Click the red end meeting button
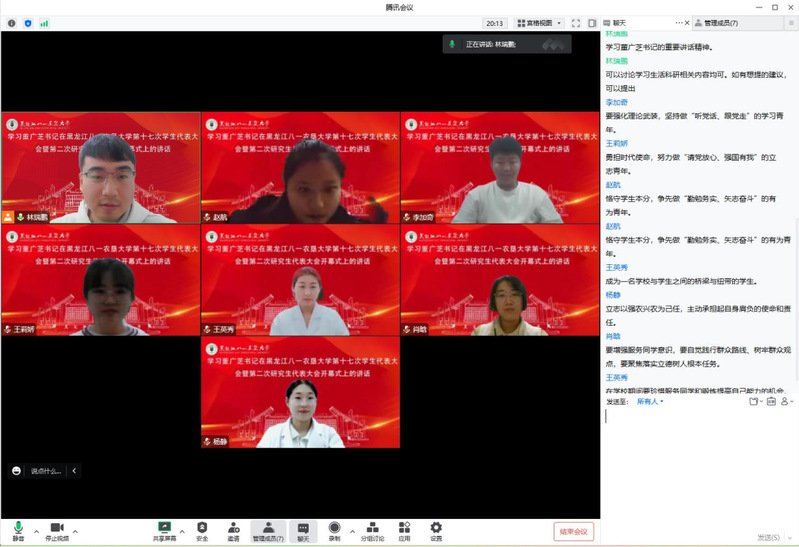 click(x=574, y=531)
